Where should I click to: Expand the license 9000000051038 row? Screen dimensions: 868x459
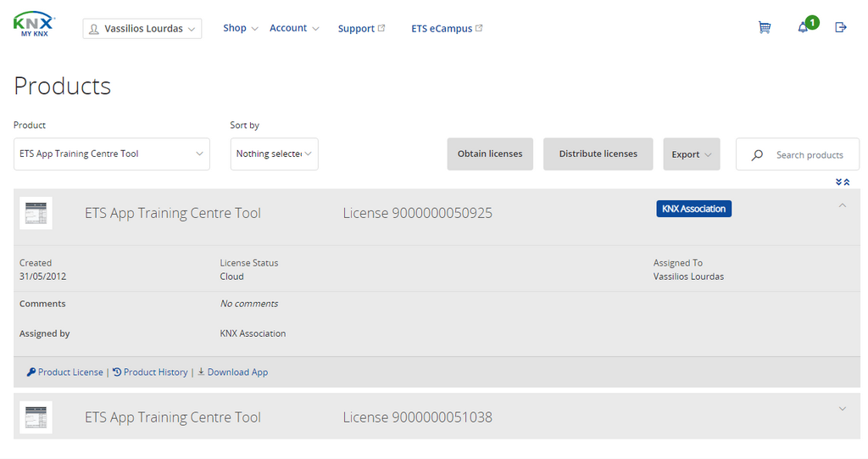click(842, 409)
